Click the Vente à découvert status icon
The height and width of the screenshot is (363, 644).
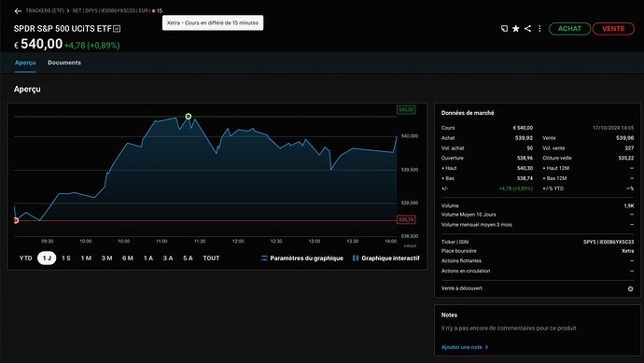click(630, 288)
